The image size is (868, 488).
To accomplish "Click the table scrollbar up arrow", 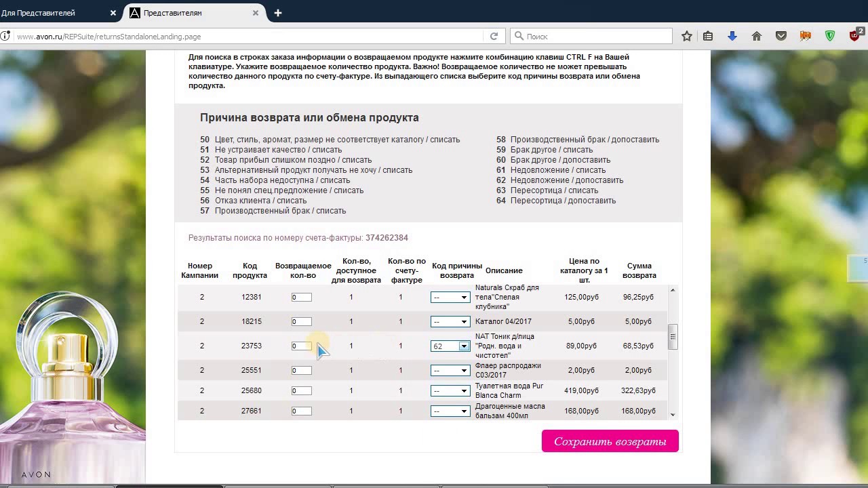I will pyautogui.click(x=673, y=290).
